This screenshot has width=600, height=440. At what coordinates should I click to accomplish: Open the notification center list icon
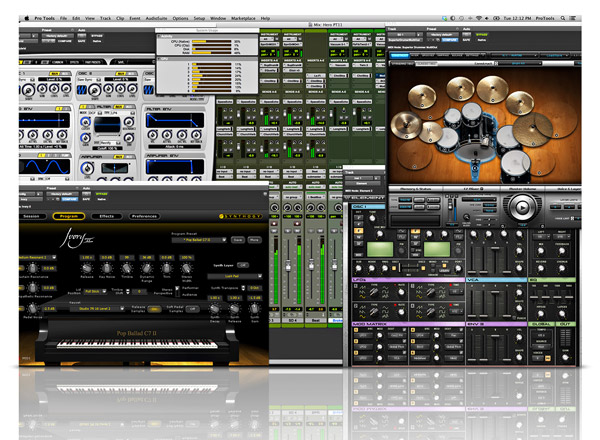point(573,18)
